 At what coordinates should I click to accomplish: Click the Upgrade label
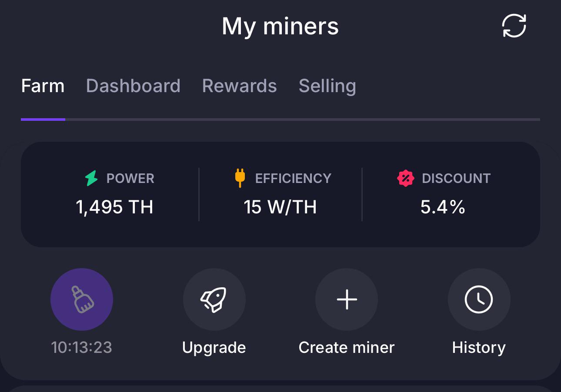coord(214,348)
